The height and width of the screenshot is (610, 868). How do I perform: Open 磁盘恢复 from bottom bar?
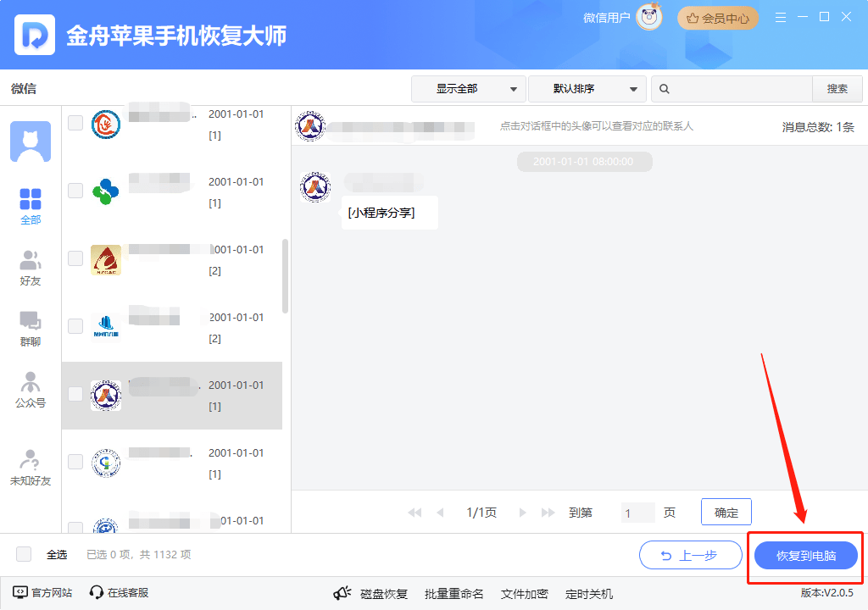(371, 594)
